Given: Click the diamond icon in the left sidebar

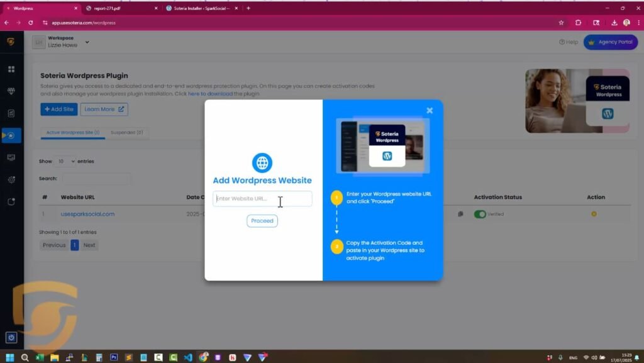Looking at the screenshot, I should [x=11, y=91].
